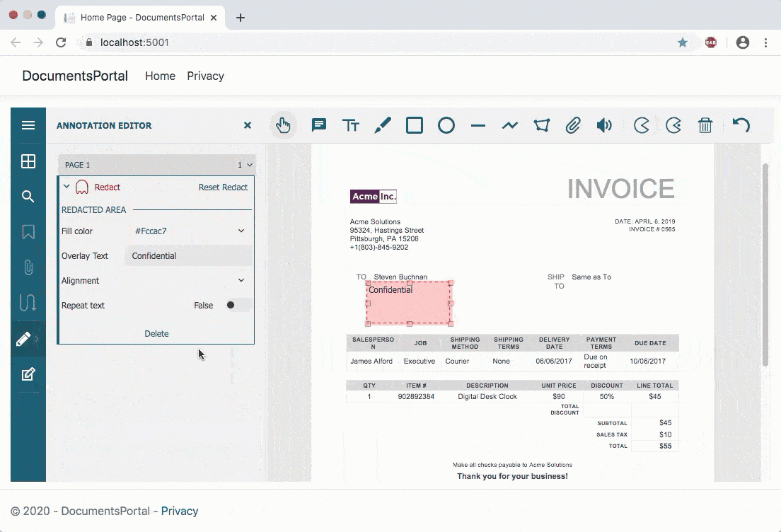The image size is (781, 532).
Task: Switch to the Home menu item
Action: pyautogui.click(x=160, y=76)
